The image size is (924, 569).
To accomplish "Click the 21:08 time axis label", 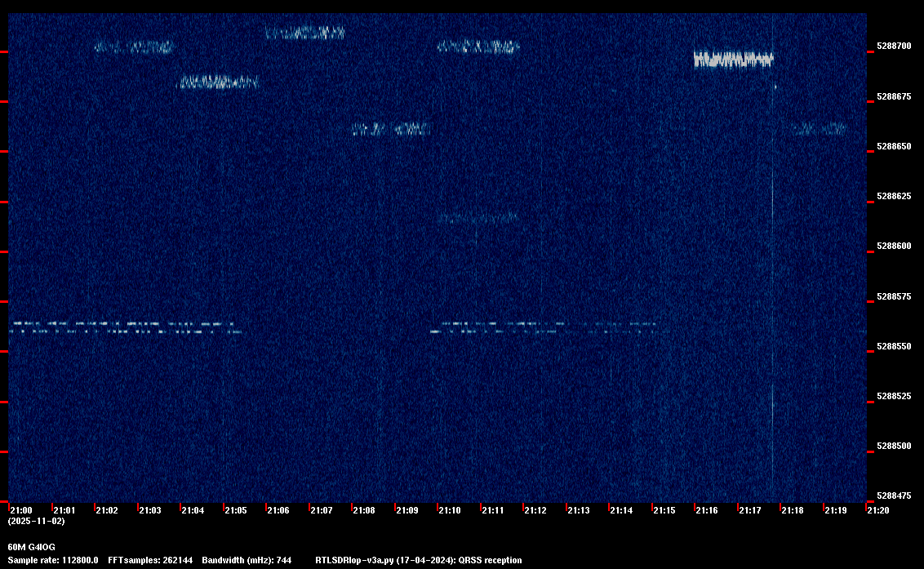I will tap(363, 510).
